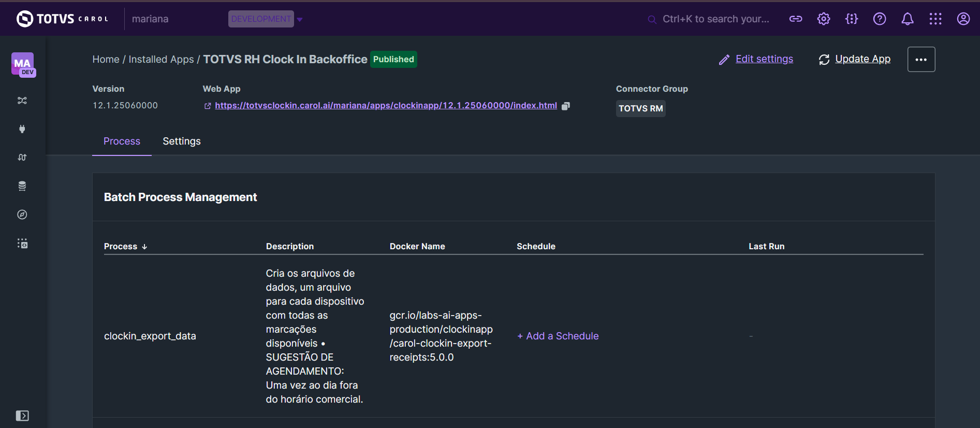Click the Docker Name column header
980x428 pixels.
tap(417, 246)
